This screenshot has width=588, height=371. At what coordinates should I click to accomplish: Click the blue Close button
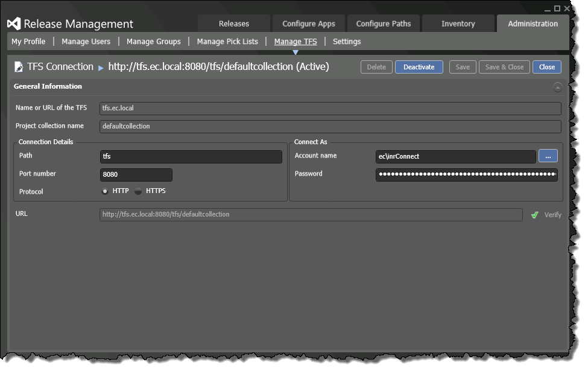pos(547,67)
